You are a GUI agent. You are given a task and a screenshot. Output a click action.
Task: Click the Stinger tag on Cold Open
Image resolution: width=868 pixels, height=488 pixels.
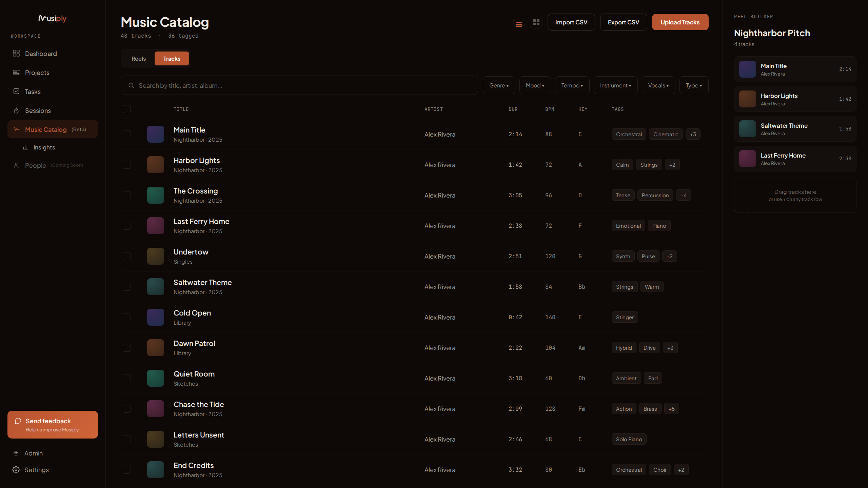(x=625, y=317)
